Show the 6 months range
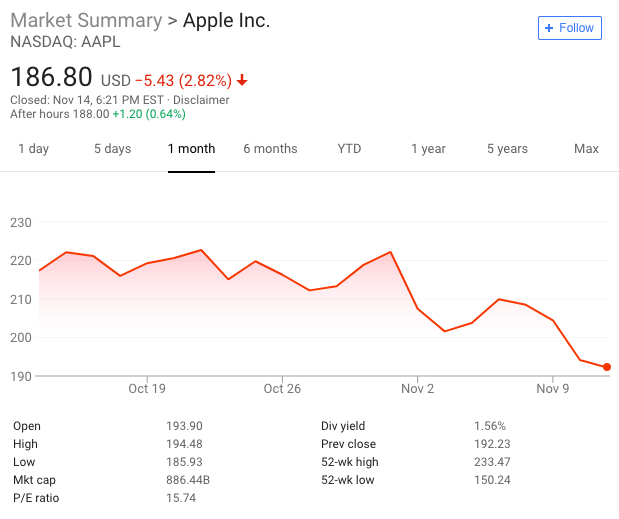 coord(270,149)
